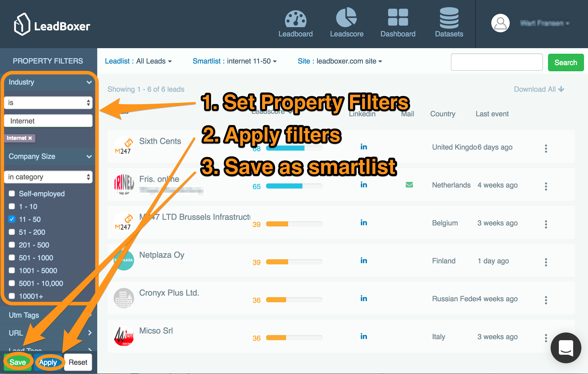Viewport: 588px width, 374px height.
Task: Sort by the Last event column header
Action: pyautogui.click(x=492, y=114)
